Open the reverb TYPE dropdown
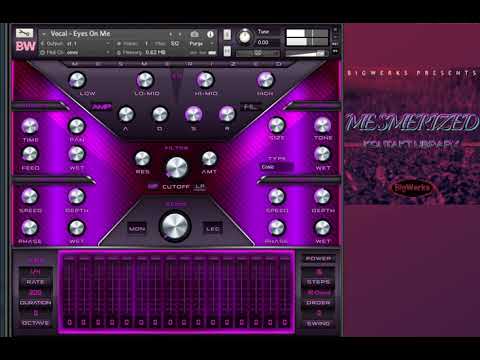This screenshot has height=360, width=480. (276, 167)
